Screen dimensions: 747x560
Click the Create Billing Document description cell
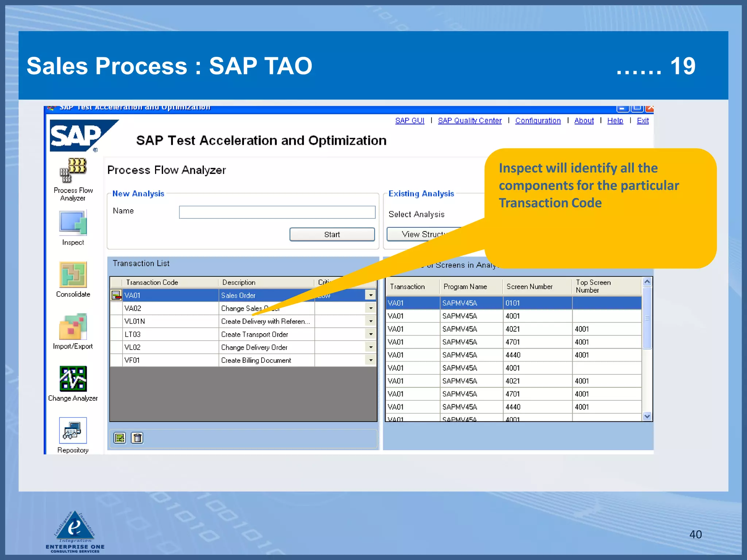pyautogui.click(x=267, y=360)
